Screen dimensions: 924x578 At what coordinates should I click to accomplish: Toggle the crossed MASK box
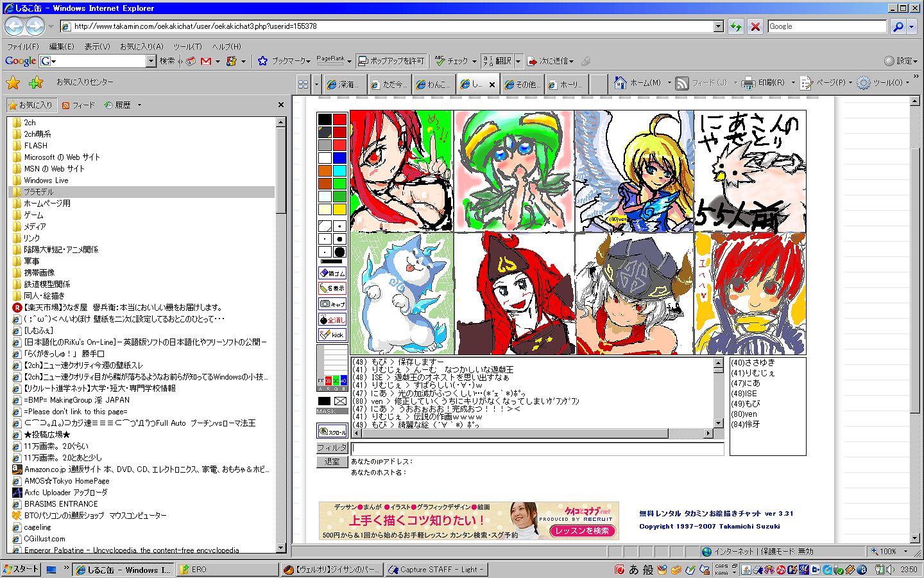[x=340, y=401]
